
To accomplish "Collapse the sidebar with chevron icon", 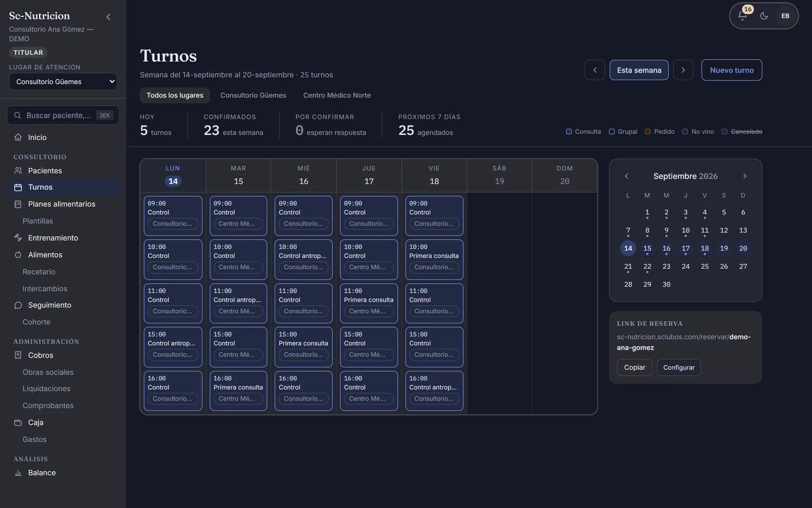I will click(108, 17).
